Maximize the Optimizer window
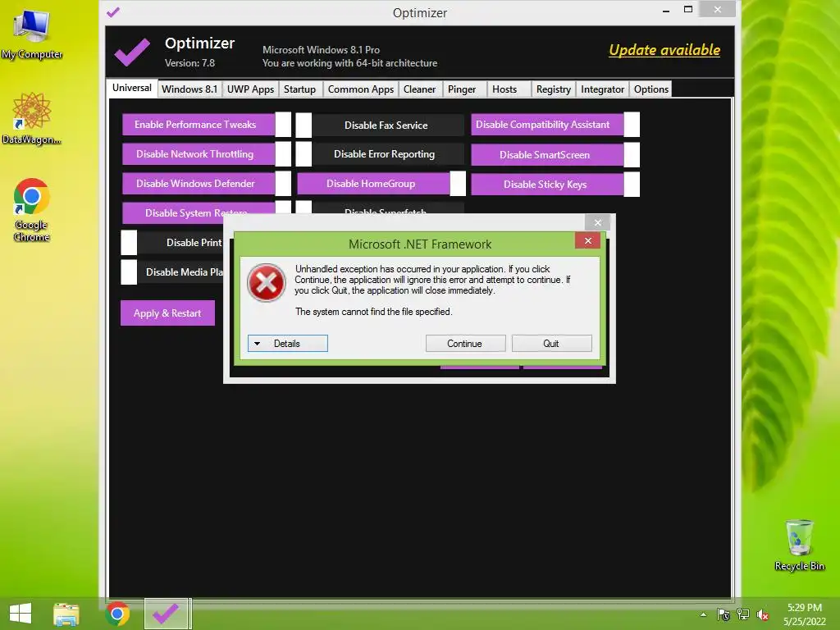This screenshot has width=840, height=630. (688, 9)
